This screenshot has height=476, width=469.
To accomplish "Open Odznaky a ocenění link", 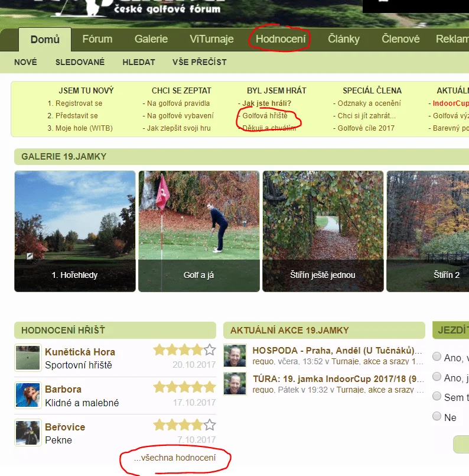I will click(369, 103).
